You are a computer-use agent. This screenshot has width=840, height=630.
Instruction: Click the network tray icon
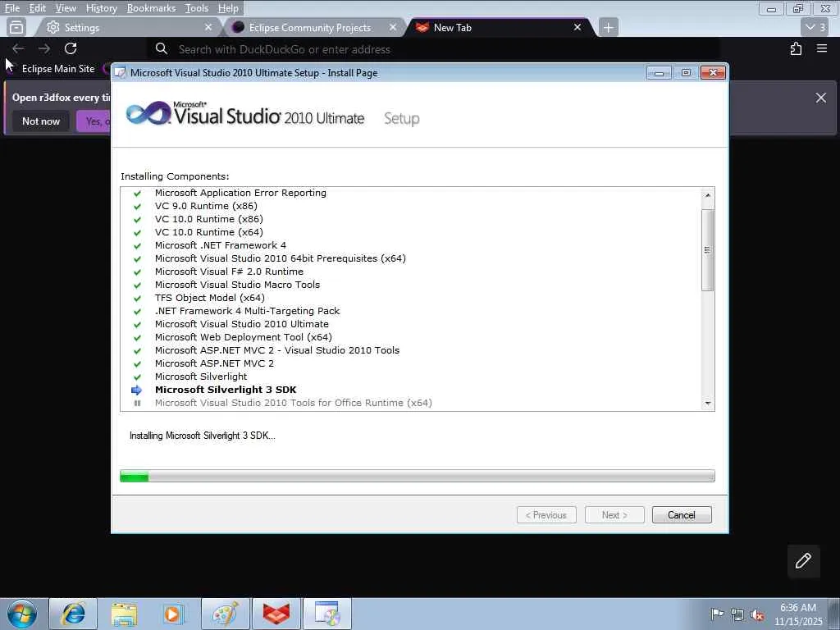pos(737,614)
